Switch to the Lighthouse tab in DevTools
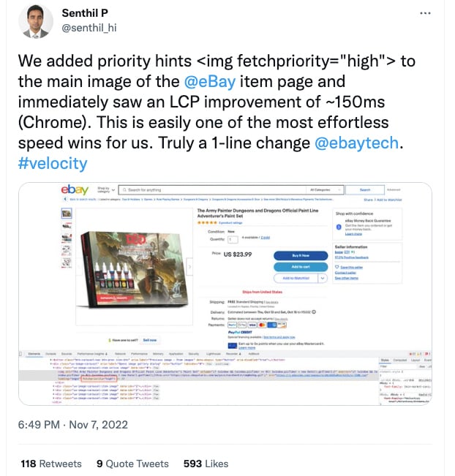Viewport: 455px width, 476px height. tap(213, 354)
